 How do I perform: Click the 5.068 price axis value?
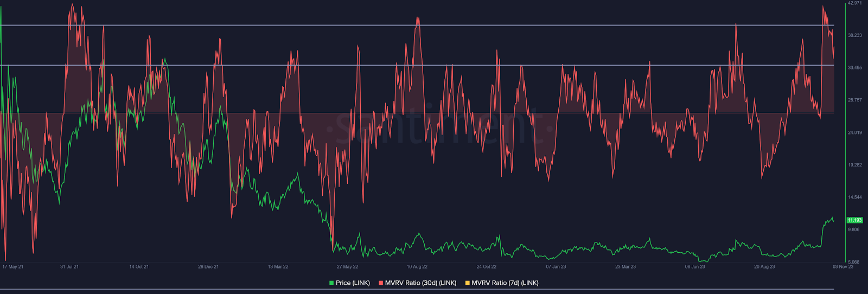pyautogui.click(x=854, y=262)
